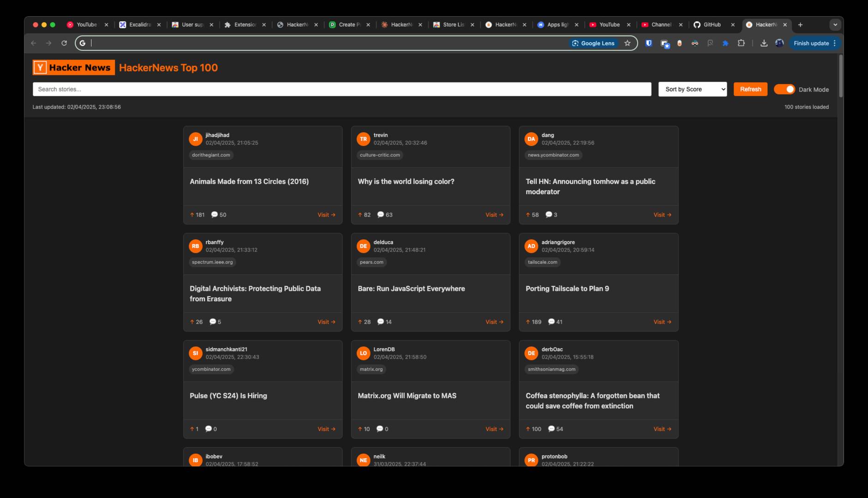The image size is (868, 498).
Task: Click the Finish update button
Action: (x=812, y=43)
